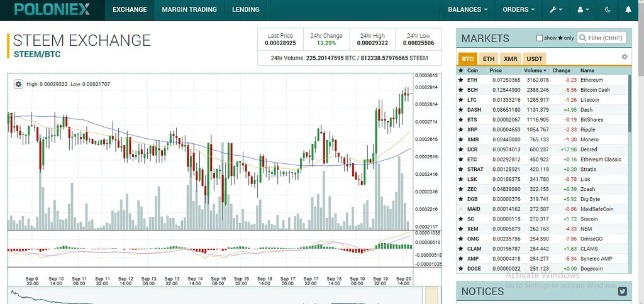Toggle favorite star for DASH
644x304 pixels.
point(460,110)
